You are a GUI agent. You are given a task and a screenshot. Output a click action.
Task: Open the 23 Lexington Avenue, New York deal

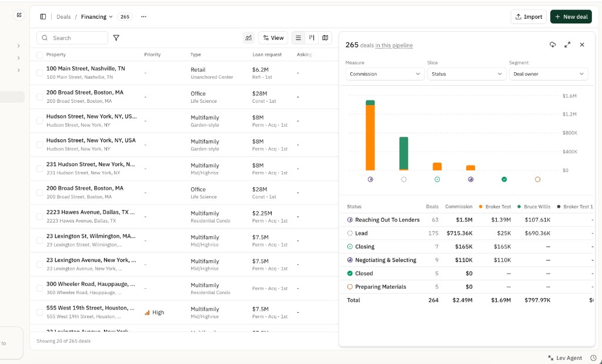91,259
